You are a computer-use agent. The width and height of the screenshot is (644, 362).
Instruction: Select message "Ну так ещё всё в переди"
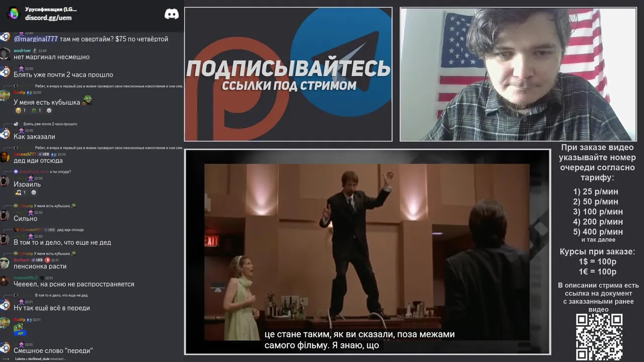click(x=52, y=308)
